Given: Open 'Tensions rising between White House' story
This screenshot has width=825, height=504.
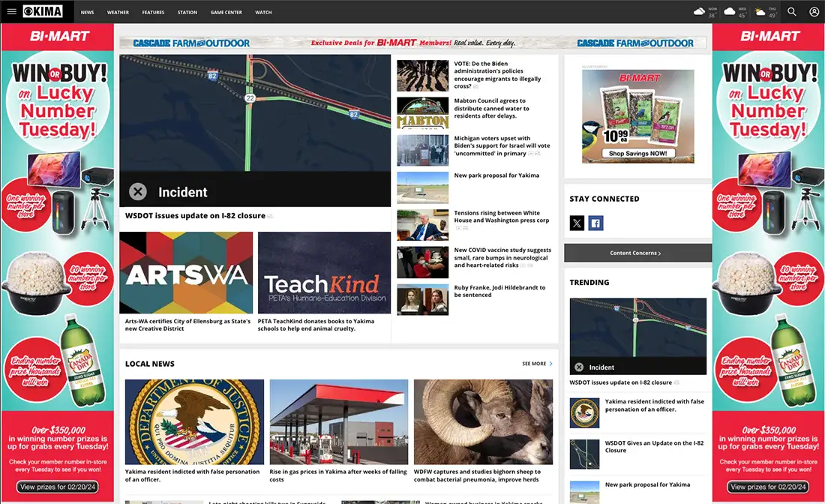Looking at the screenshot, I should (x=502, y=217).
